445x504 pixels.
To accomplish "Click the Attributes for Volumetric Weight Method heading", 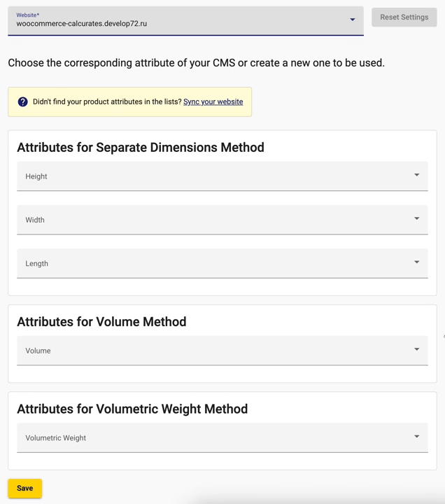I will coord(132,409).
